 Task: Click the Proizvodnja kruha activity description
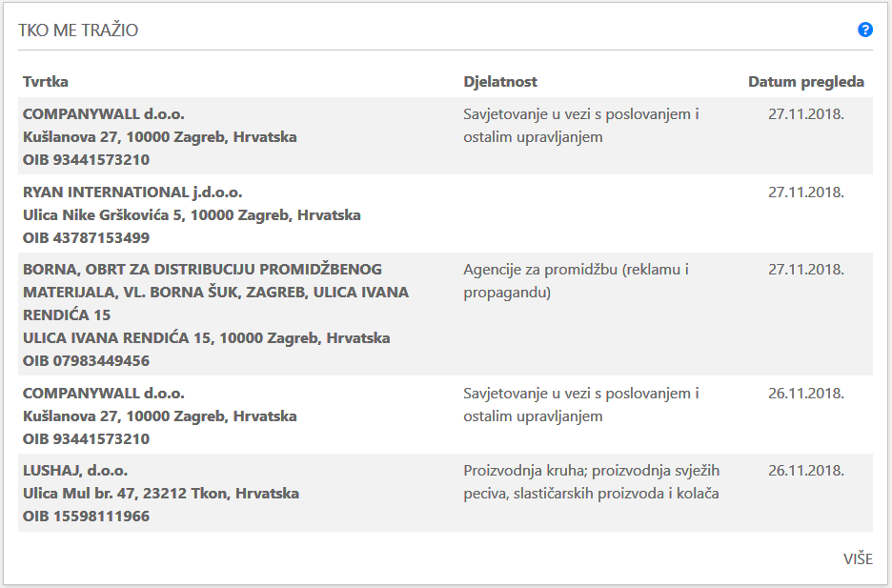(x=592, y=482)
